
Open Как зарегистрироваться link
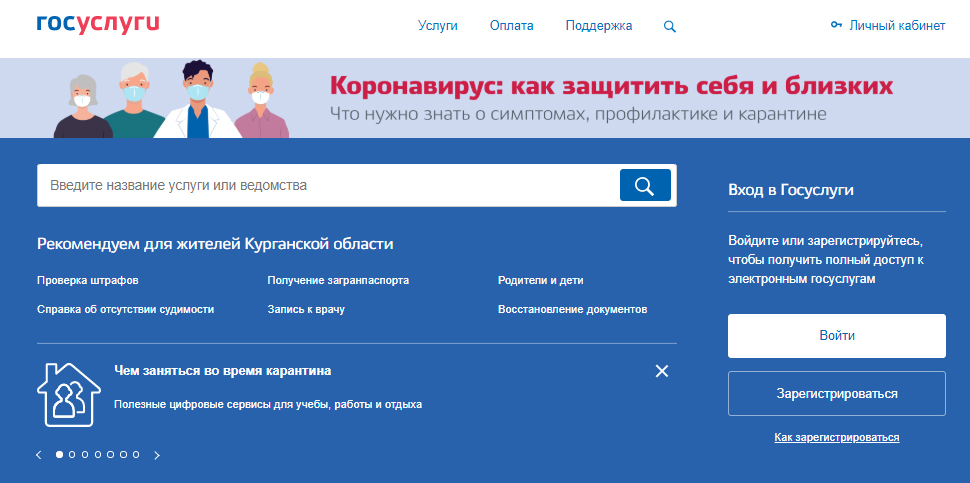coord(837,438)
